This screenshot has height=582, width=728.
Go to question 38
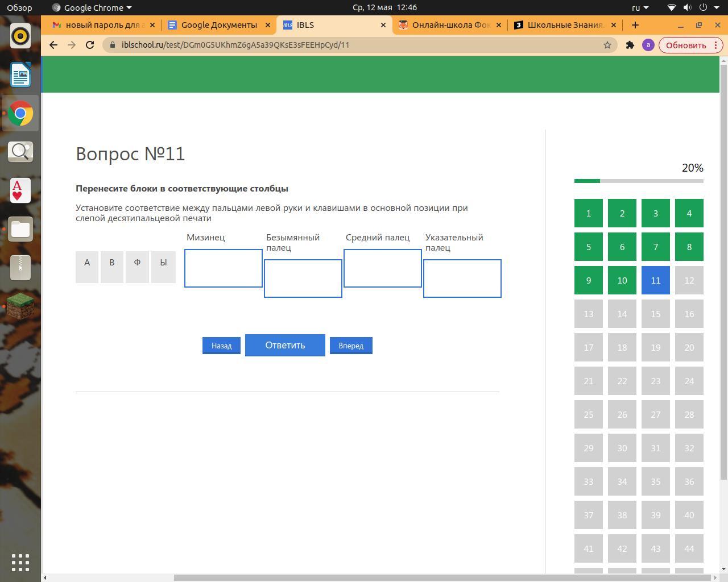click(x=622, y=515)
